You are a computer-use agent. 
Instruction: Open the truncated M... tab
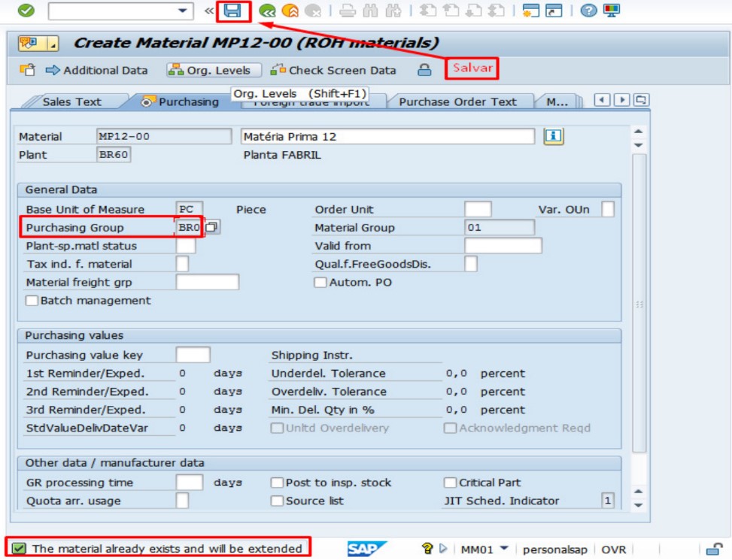point(557,101)
